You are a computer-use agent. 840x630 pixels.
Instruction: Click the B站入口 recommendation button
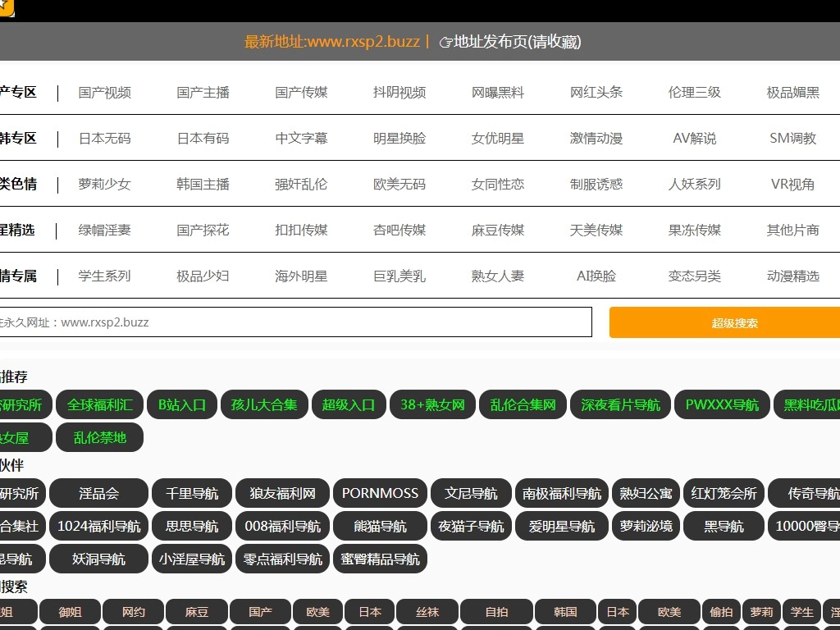(181, 404)
